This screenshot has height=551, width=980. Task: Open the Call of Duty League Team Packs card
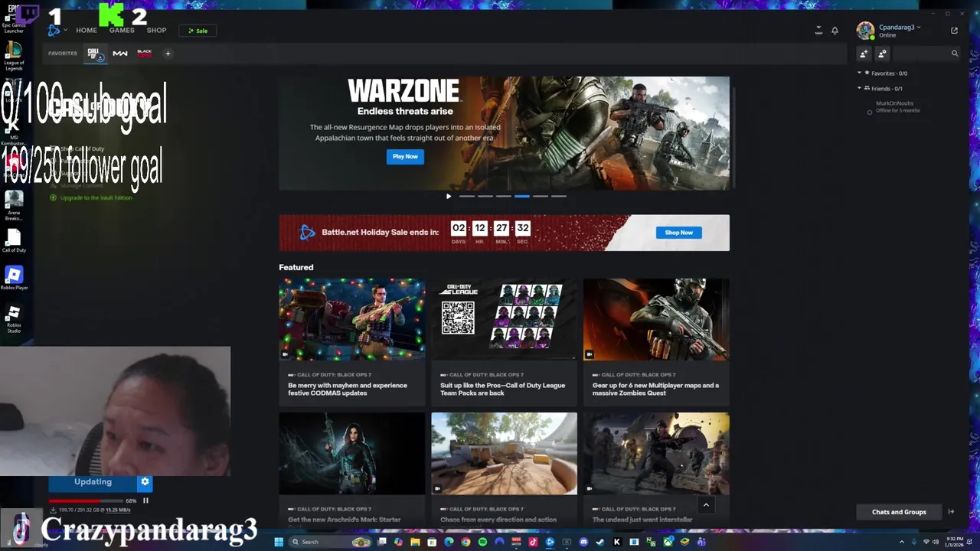[504, 341]
